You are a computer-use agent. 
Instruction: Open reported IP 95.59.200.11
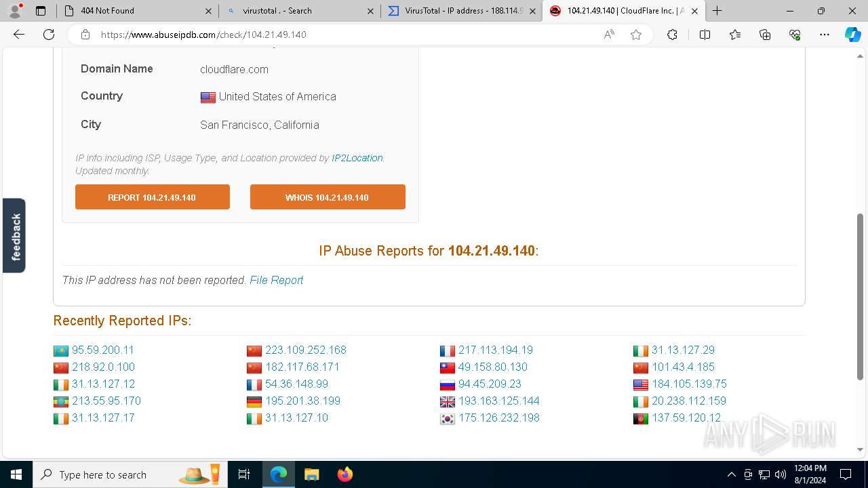(x=103, y=350)
